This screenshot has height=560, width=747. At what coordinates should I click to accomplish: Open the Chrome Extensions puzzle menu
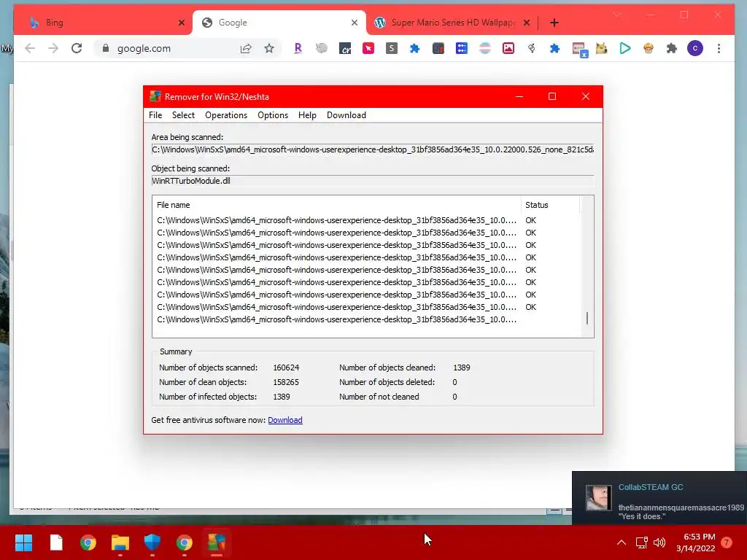(672, 48)
